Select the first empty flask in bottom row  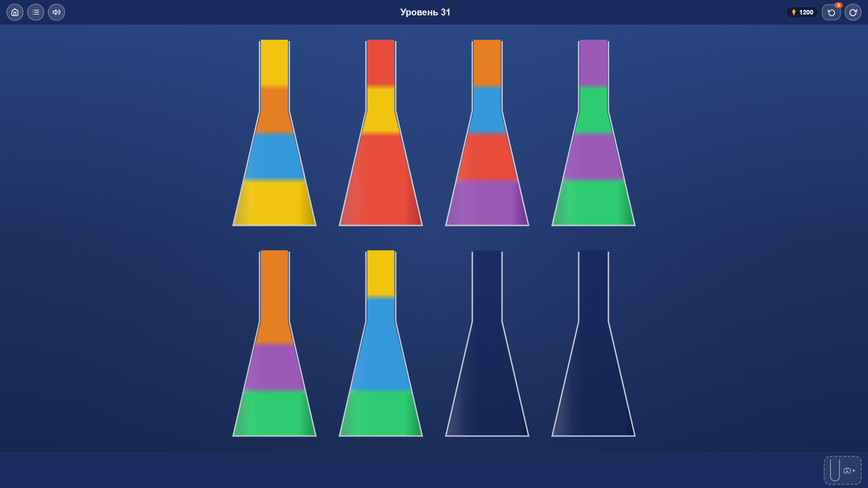(487, 343)
